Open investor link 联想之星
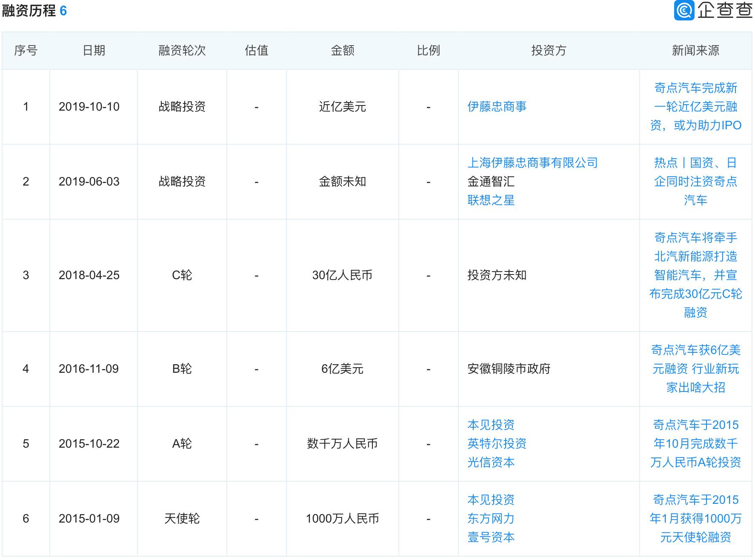 coord(491,200)
